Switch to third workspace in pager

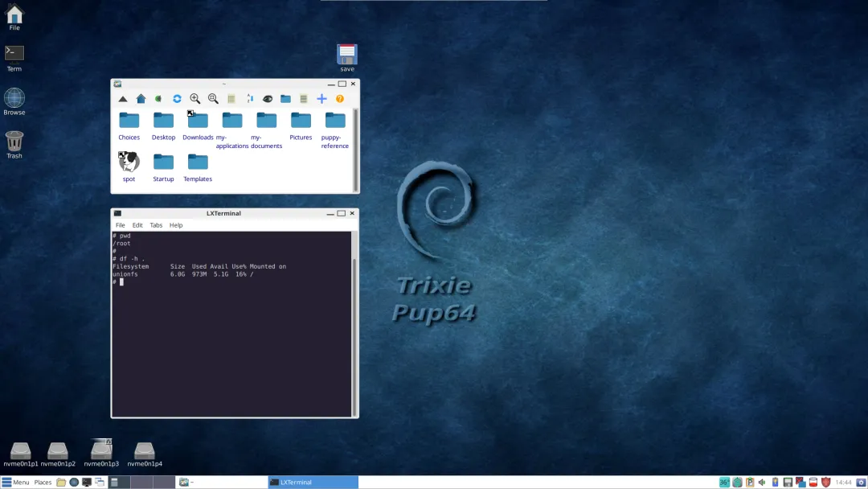pyautogui.click(x=164, y=483)
